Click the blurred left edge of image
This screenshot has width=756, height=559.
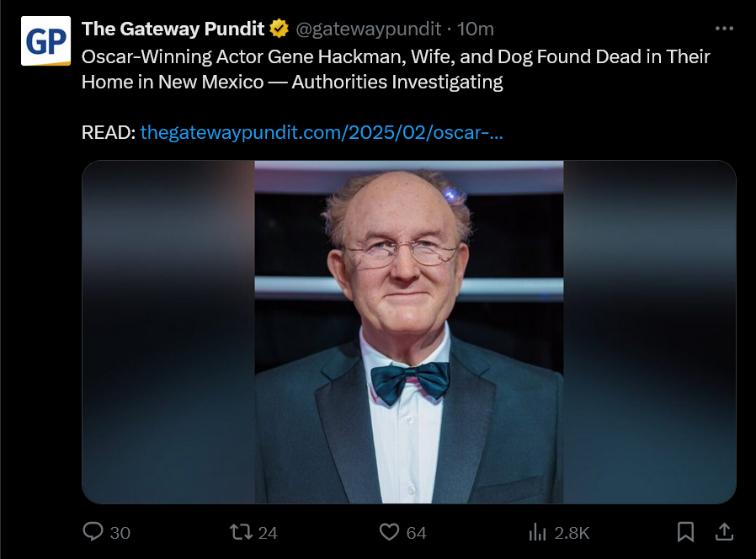(167, 332)
